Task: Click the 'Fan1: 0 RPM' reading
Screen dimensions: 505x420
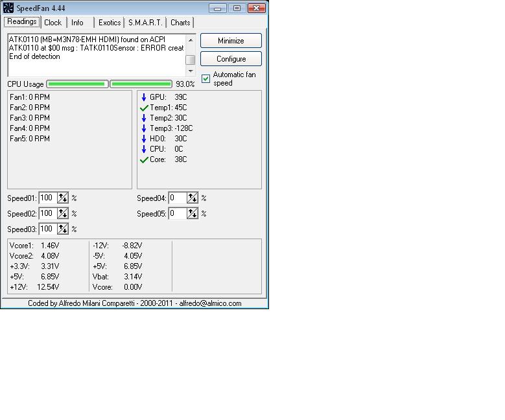Action: (30, 97)
